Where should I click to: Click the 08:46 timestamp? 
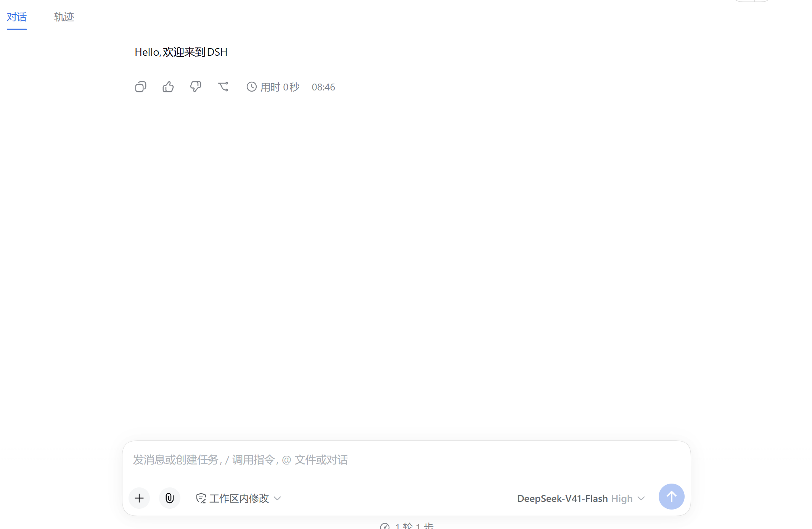[x=323, y=87]
